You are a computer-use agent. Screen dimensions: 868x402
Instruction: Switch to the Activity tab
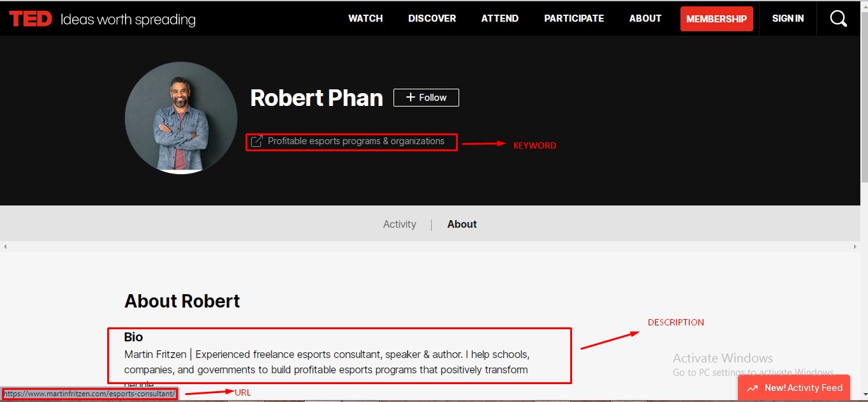coord(399,224)
